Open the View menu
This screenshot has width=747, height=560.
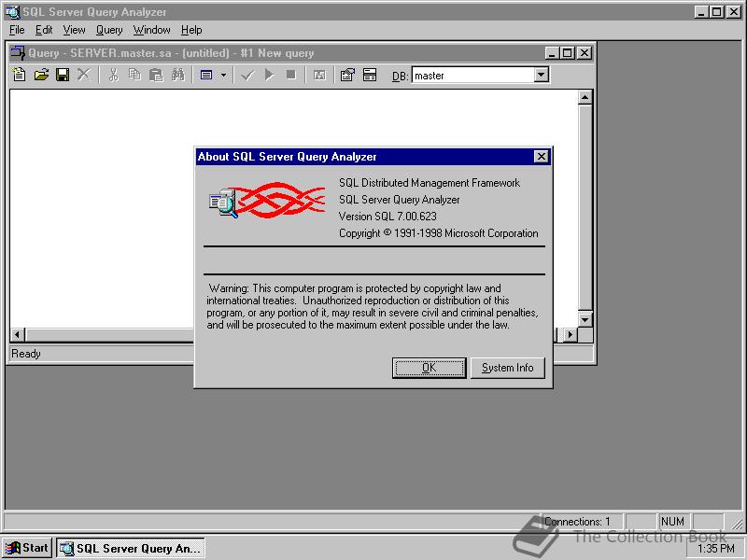[x=74, y=30]
